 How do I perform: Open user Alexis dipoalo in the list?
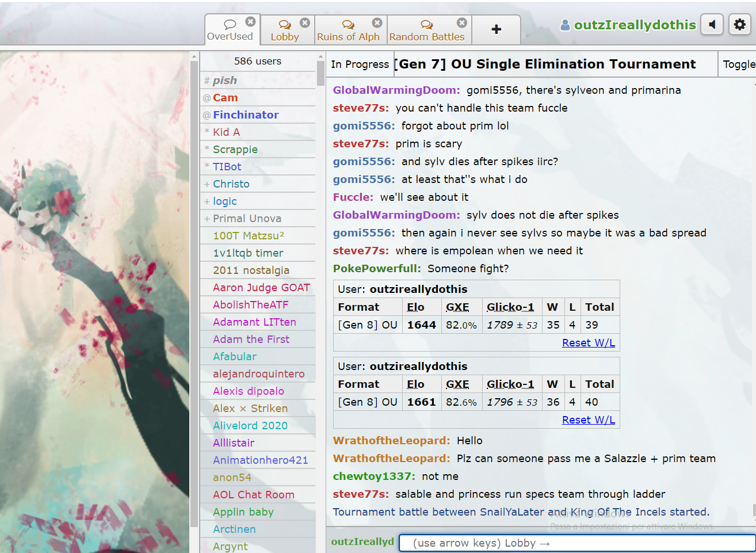click(x=258, y=391)
